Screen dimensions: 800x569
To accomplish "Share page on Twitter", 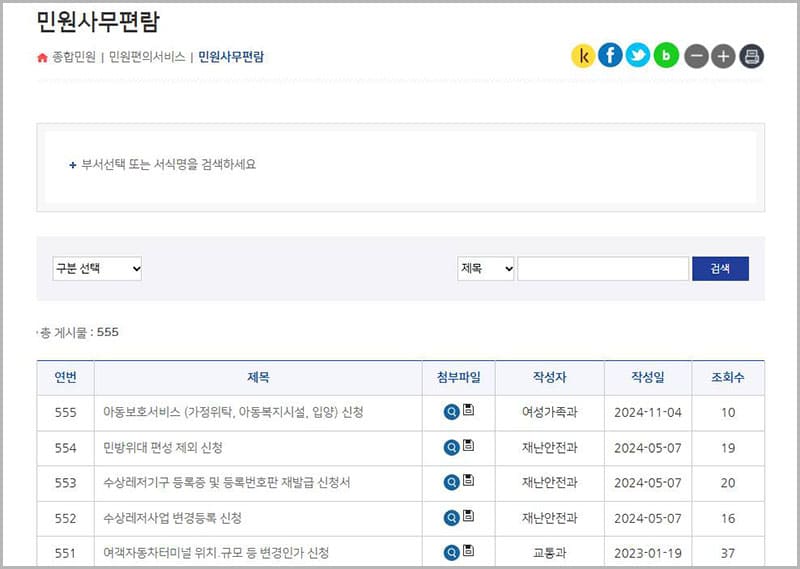I will coord(638,56).
